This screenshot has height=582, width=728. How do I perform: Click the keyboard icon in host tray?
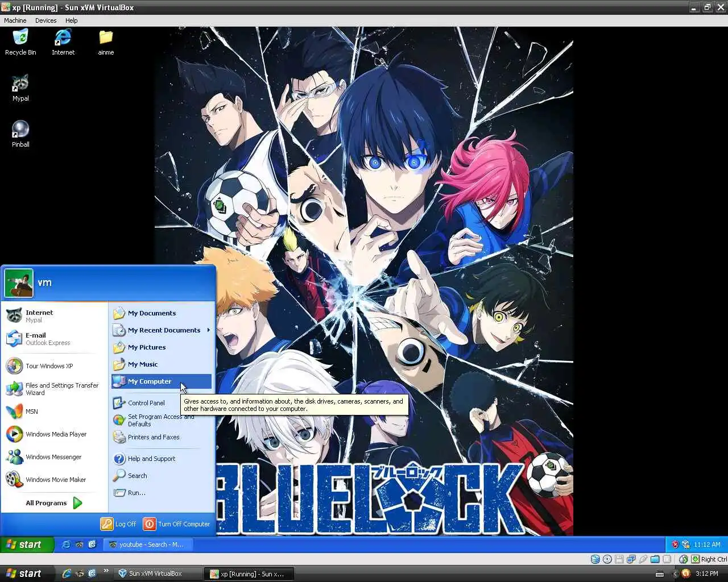coord(660,574)
